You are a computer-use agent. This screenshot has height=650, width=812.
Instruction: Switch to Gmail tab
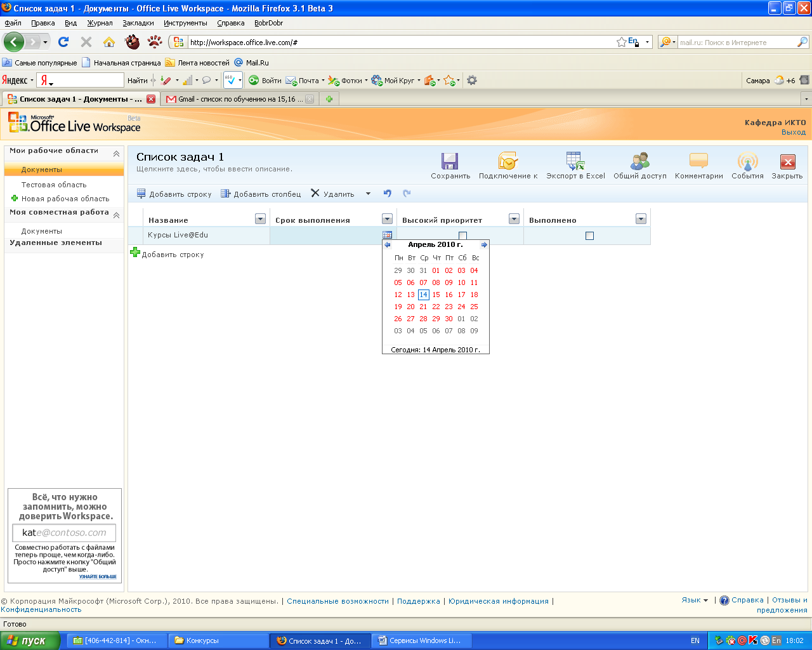tap(239, 99)
